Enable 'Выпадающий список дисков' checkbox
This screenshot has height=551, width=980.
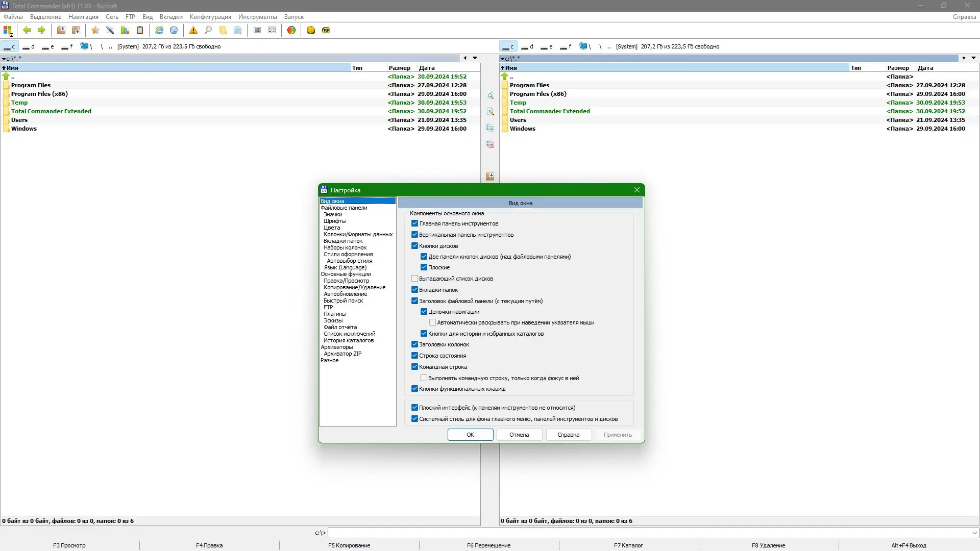(x=414, y=279)
